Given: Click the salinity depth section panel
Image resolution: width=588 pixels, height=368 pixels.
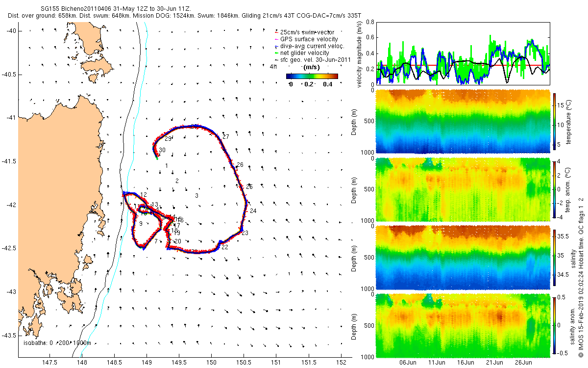Looking at the screenshot, I should tap(463, 257).
